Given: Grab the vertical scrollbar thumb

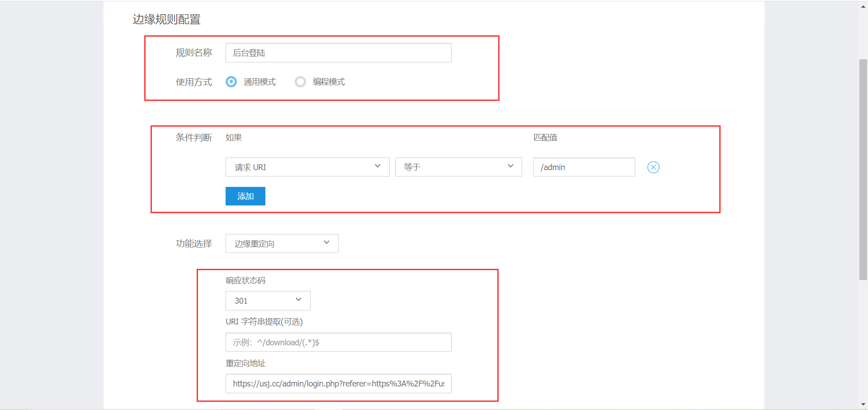Looking at the screenshot, I should (863, 170).
